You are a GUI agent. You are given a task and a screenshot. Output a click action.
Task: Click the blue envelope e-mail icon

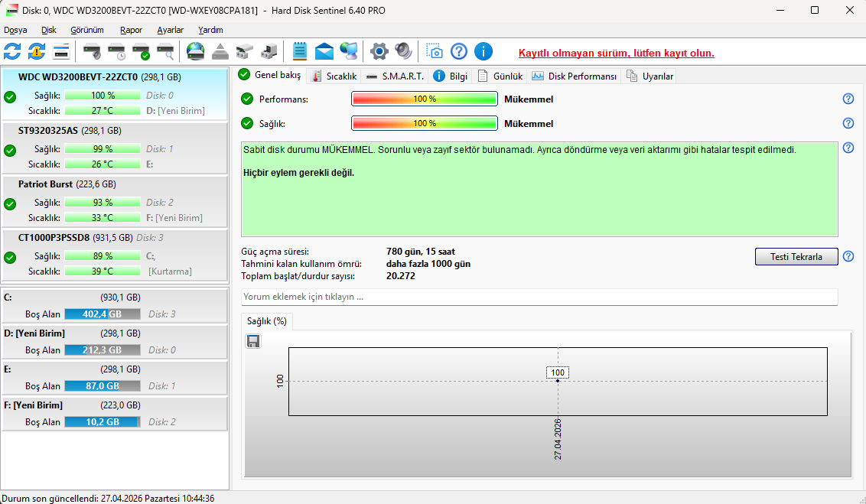click(x=324, y=51)
